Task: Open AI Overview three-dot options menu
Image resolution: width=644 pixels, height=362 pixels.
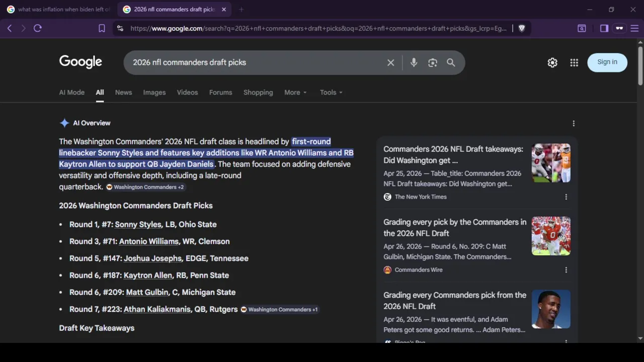Action: pyautogui.click(x=574, y=123)
